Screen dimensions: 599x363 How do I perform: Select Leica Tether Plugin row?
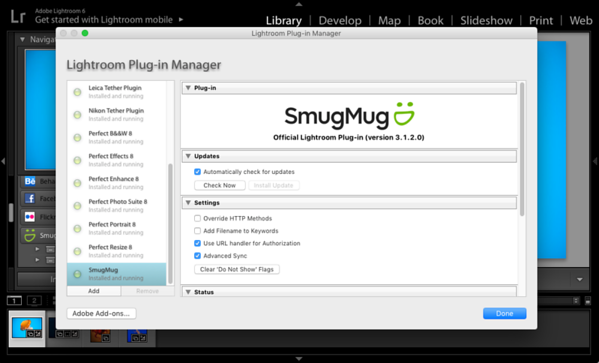point(117,92)
